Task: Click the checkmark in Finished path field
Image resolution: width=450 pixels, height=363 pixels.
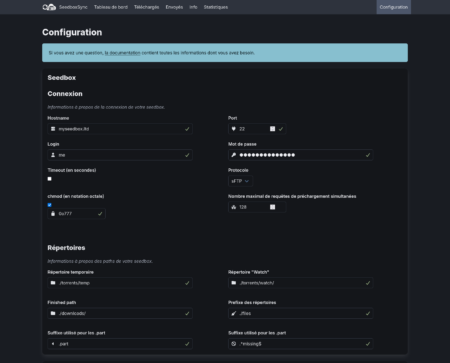Action: 187,313
